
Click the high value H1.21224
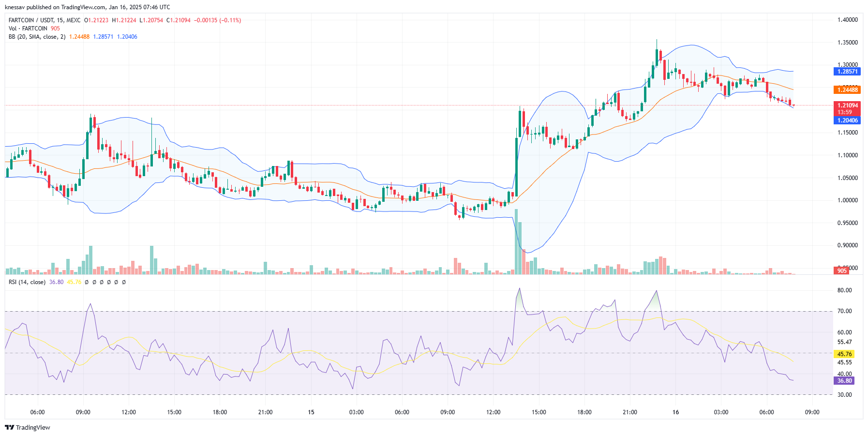[124, 20]
